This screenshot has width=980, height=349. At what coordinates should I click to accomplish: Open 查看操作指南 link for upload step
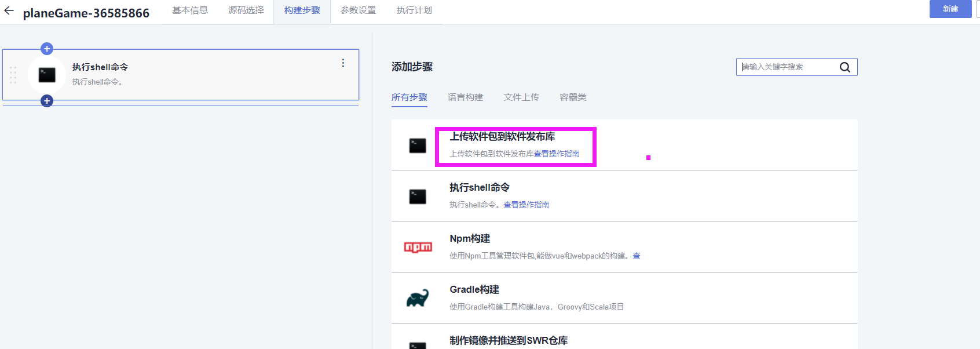(x=557, y=154)
